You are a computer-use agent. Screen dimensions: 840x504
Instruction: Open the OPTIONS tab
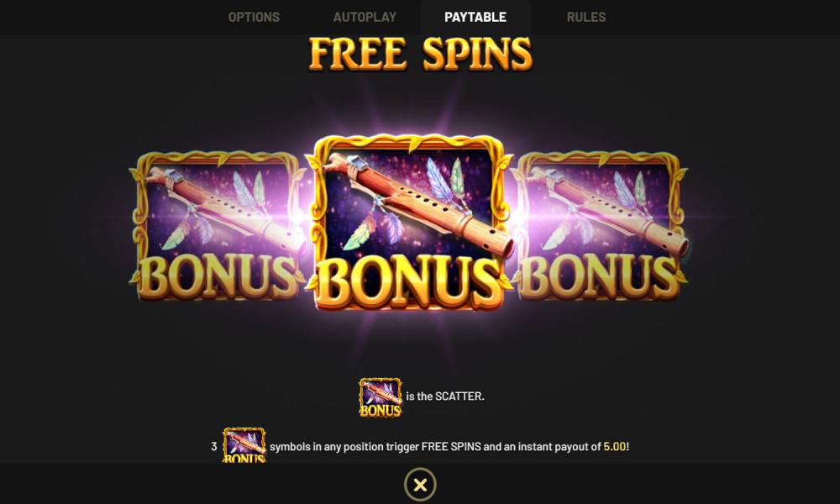point(254,17)
